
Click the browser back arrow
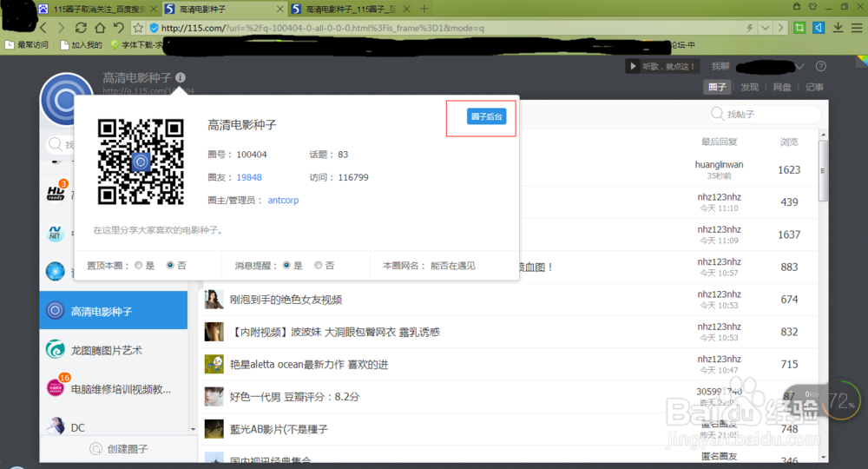(x=43, y=28)
